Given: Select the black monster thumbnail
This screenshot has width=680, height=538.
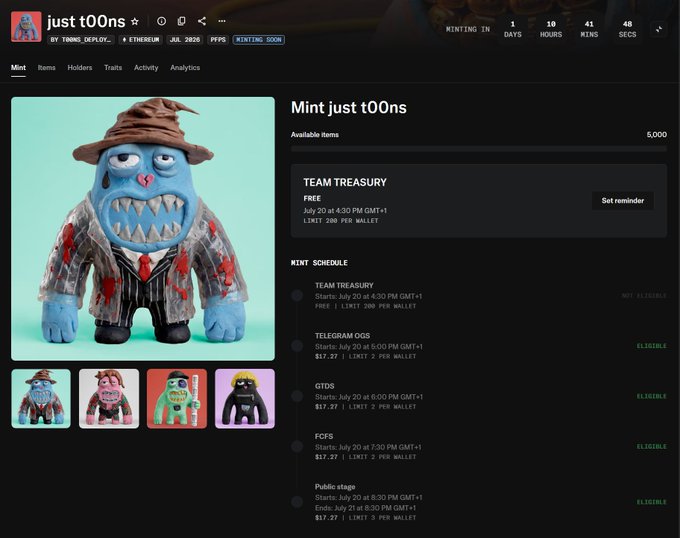Looking at the screenshot, I should [x=245, y=399].
